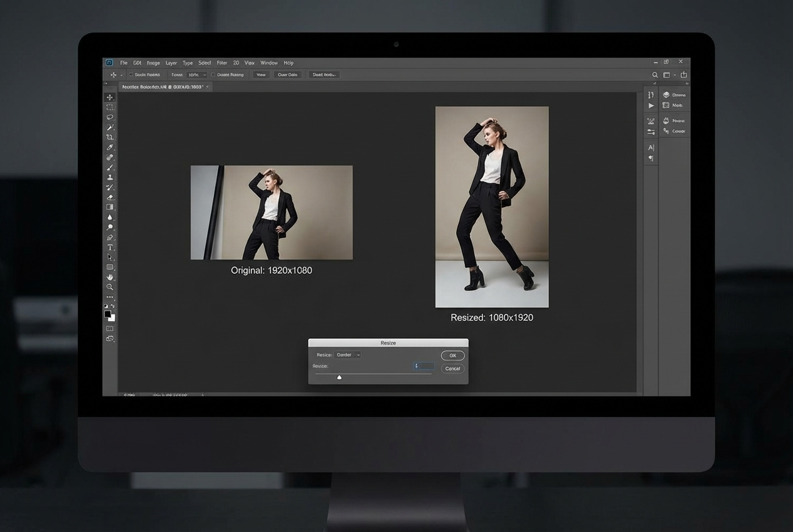Activate the Eraser tool
Screen dimensions: 793x532
tap(110, 197)
